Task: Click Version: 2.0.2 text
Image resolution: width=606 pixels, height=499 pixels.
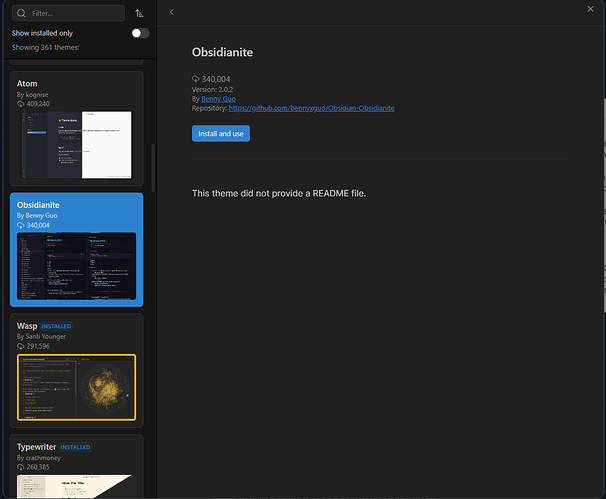Action: pos(213,89)
